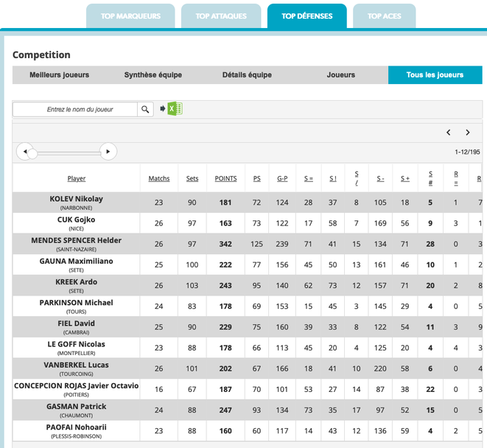Screen dimensions: 487x448
Task: Sort by the Player column header
Action: tap(77, 178)
